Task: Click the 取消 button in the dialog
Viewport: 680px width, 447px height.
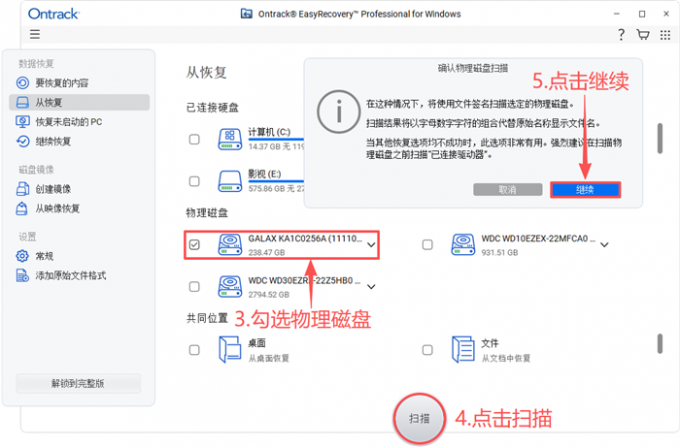Action: click(x=508, y=189)
